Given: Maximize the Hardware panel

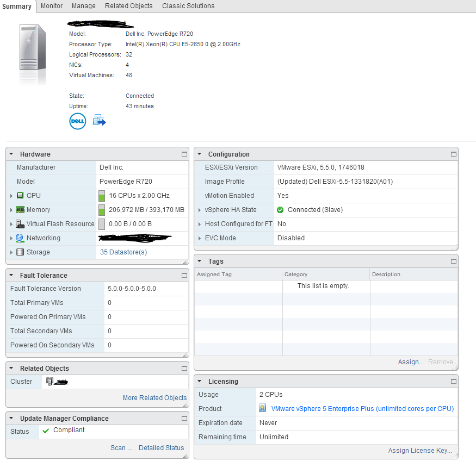Looking at the screenshot, I should (184, 154).
